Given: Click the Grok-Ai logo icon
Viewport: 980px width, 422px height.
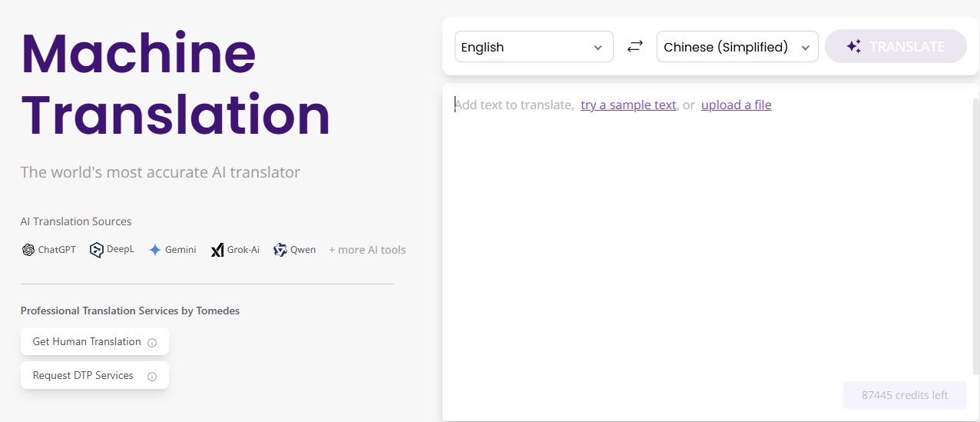Looking at the screenshot, I should pos(217,250).
